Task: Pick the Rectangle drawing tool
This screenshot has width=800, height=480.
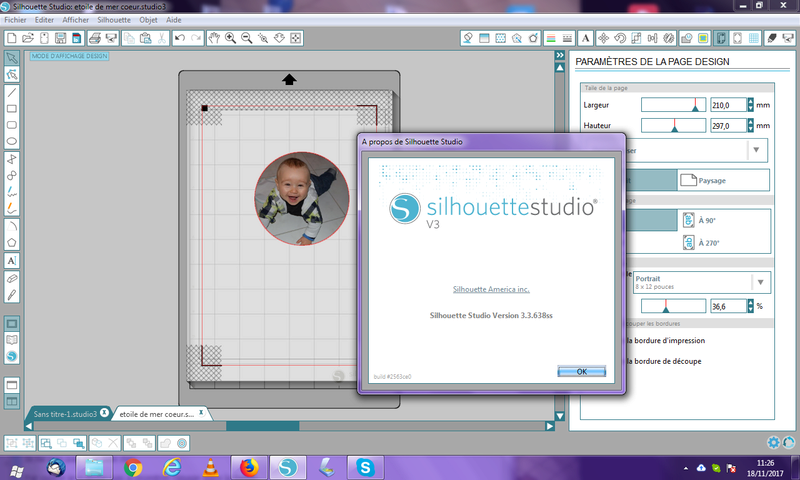Action: click(12, 109)
